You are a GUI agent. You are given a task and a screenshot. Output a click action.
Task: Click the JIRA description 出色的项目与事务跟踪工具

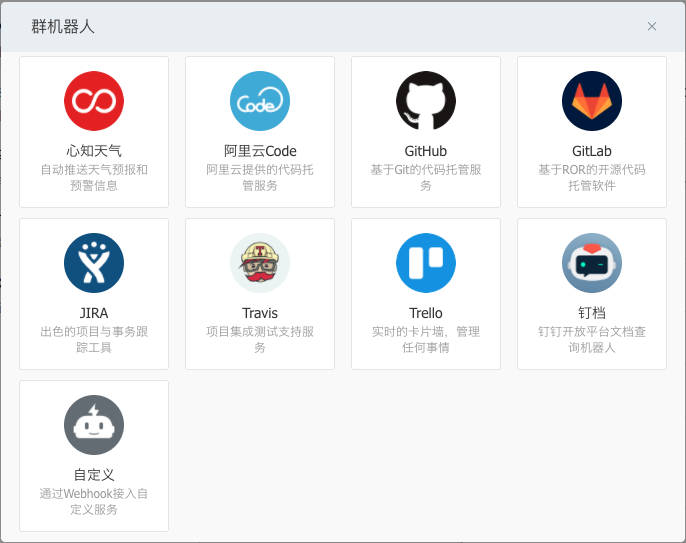pos(94,340)
